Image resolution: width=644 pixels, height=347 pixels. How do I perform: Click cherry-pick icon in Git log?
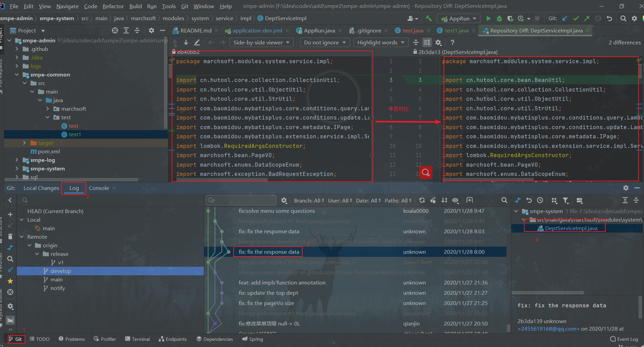click(x=433, y=200)
